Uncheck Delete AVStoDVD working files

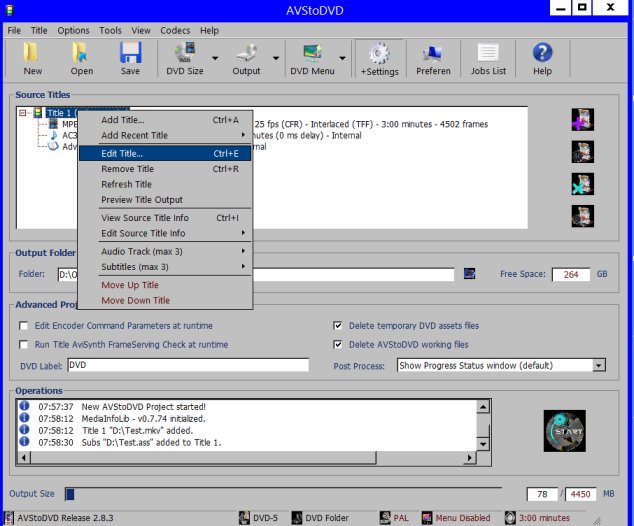pos(338,344)
